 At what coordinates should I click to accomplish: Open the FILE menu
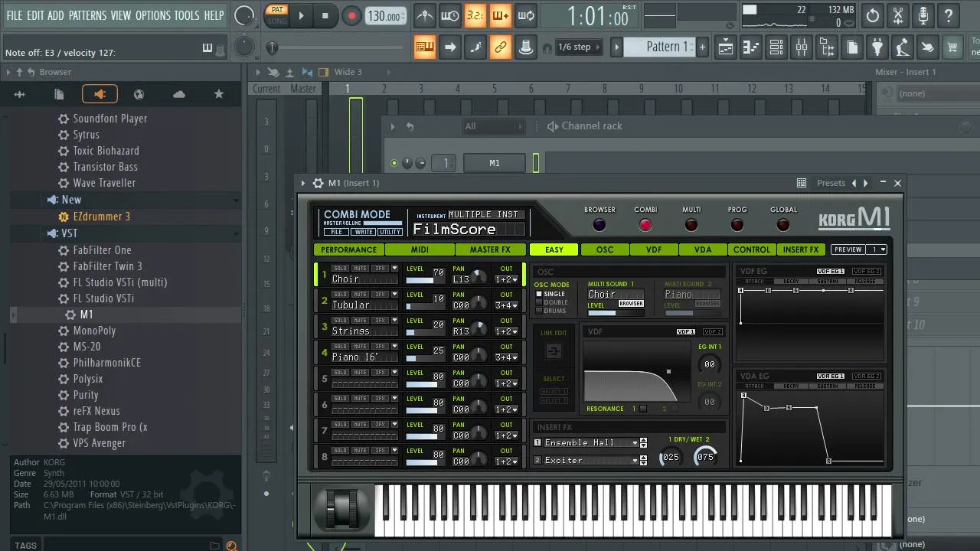click(x=15, y=15)
